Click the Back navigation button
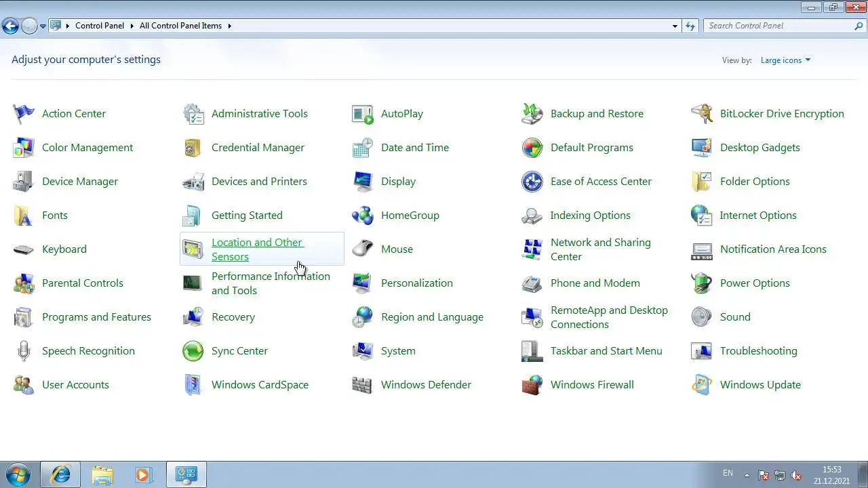This screenshot has width=868, height=488. pos(10,26)
